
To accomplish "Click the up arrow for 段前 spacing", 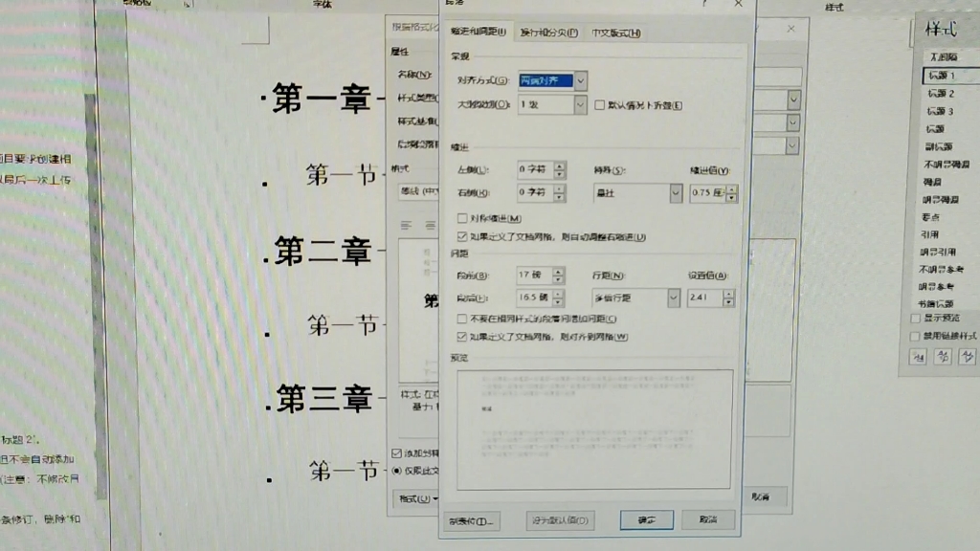I will tap(558, 271).
